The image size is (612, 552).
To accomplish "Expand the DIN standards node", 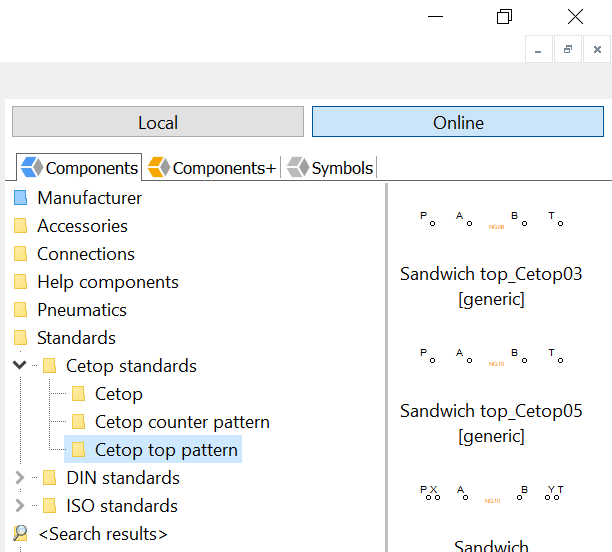I will (x=20, y=477).
